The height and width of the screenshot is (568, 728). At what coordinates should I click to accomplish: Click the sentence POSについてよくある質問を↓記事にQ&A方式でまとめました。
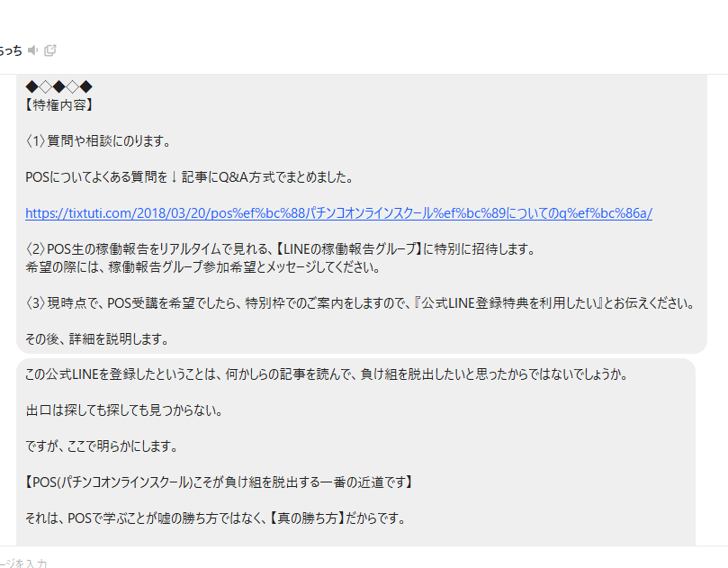[x=190, y=177]
